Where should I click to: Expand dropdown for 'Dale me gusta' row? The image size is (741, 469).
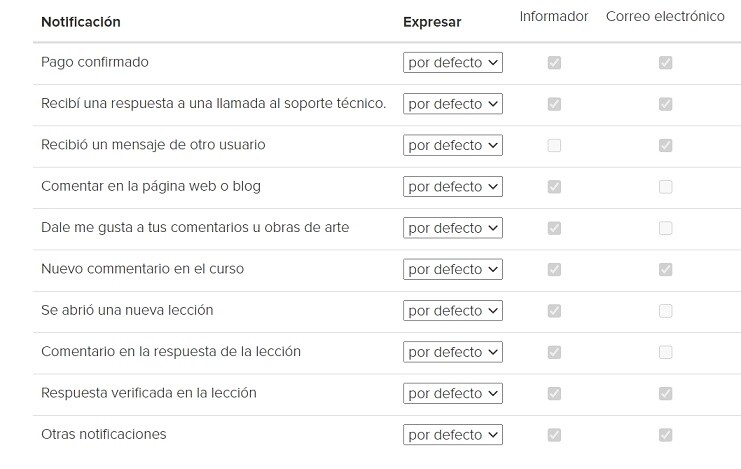click(x=453, y=228)
